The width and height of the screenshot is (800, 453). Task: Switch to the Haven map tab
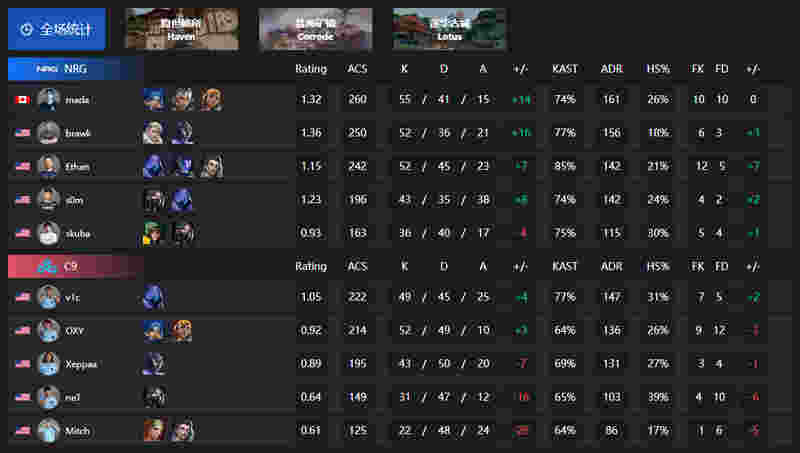point(182,29)
